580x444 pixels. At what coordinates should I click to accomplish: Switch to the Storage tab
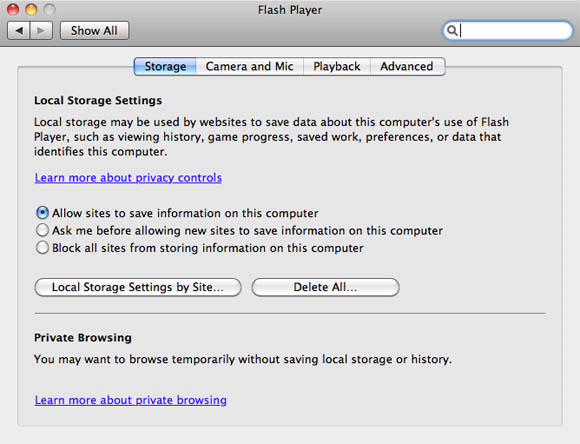pos(165,67)
